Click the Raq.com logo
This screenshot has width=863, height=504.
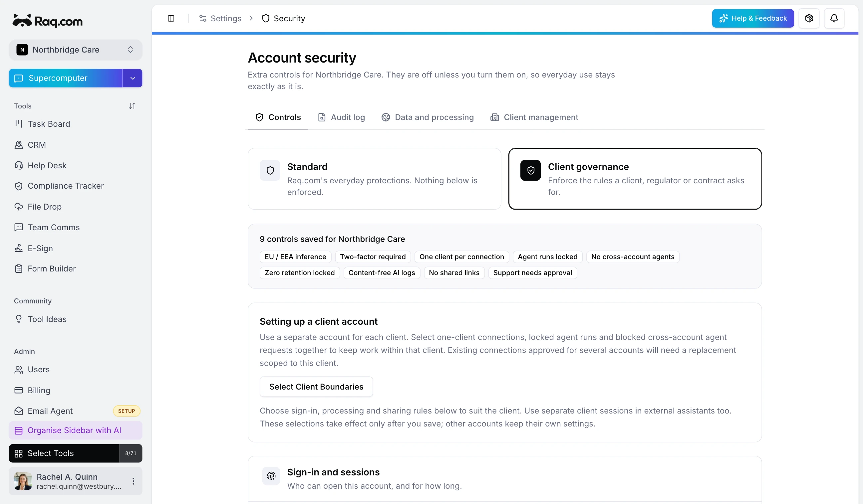click(48, 21)
